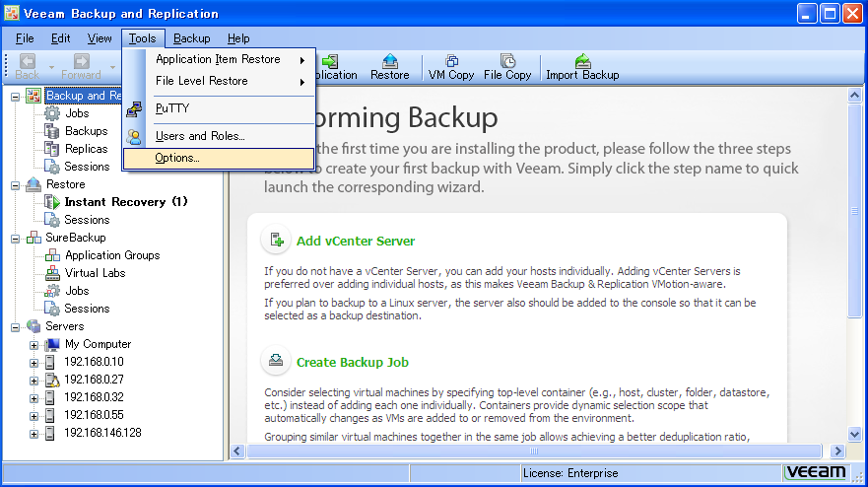Select Jobs under the SureBackup node
Image resolution: width=868 pixels, height=487 pixels.
77,291
